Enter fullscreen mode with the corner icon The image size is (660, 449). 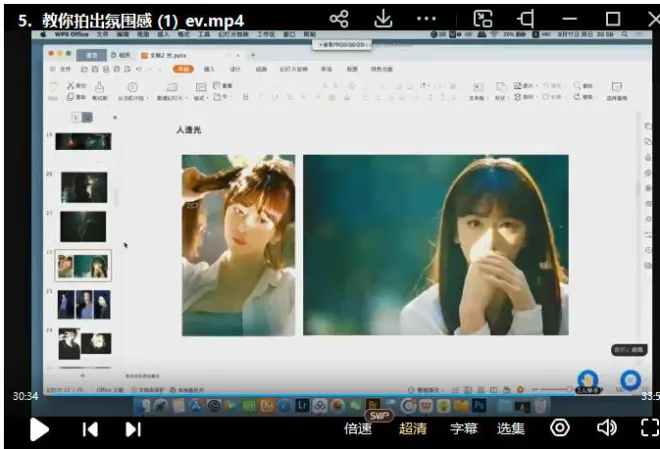(649, 428)
